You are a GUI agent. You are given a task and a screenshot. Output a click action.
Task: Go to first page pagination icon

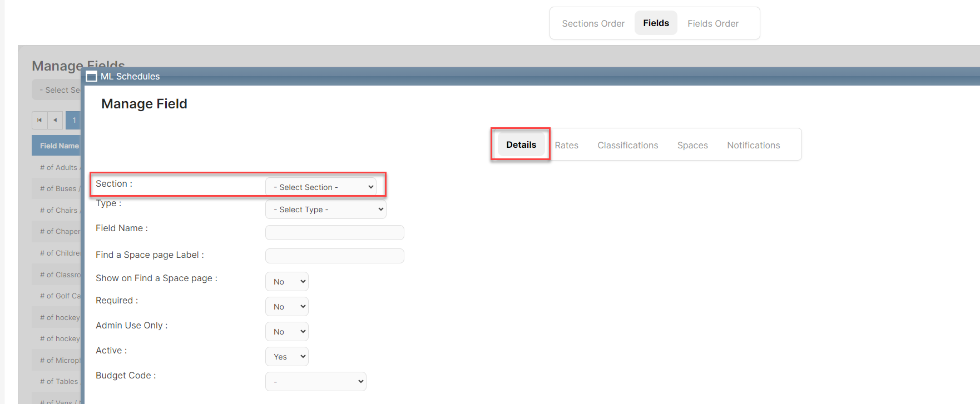[x=39, y=120]
